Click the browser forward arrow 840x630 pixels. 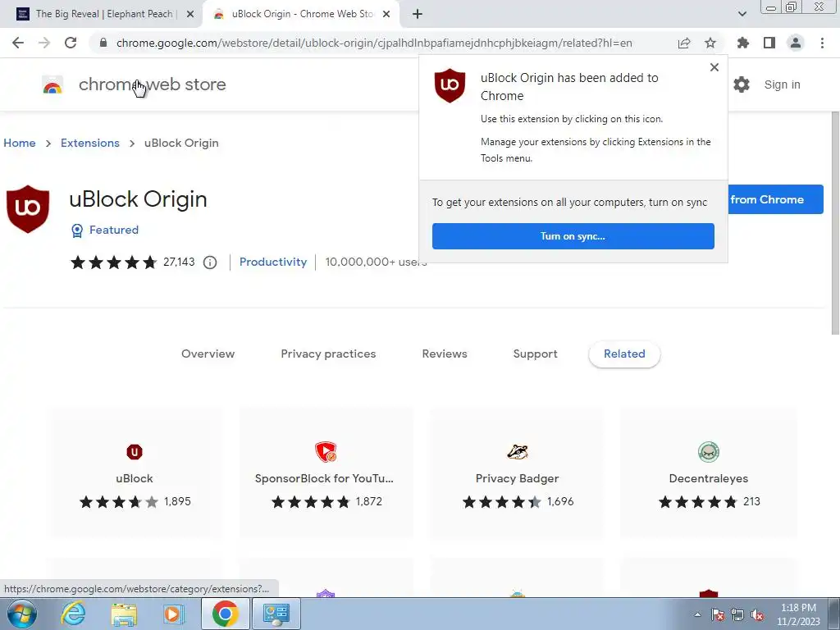click(44, 43)
